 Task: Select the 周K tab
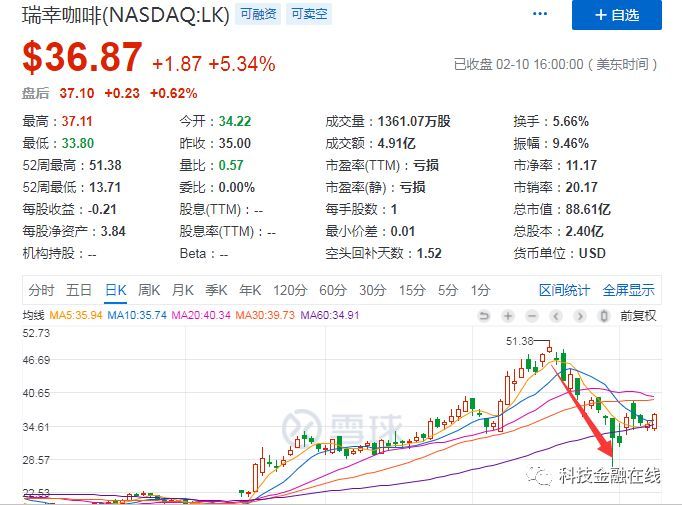point(149,290)
